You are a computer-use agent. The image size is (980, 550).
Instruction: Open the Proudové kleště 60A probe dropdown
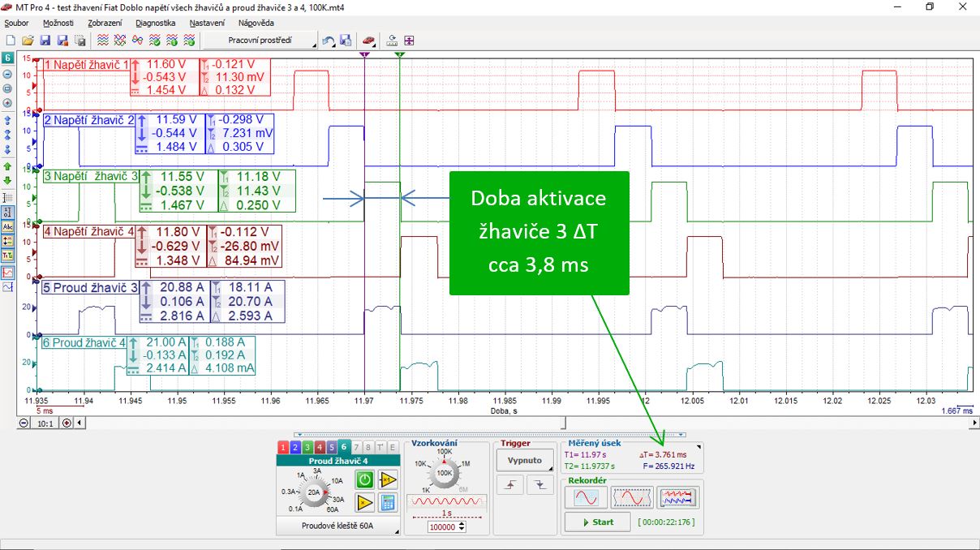click(337, 526)
